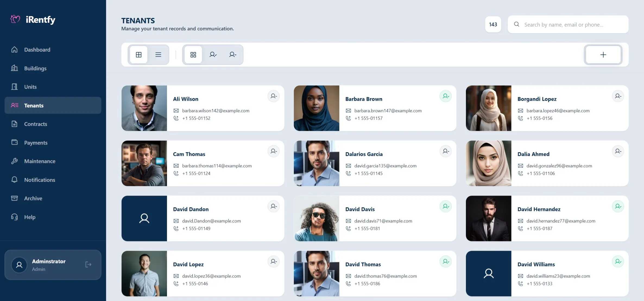This screenshot has width=644, height=301.
Task: Click the phone icon on Dalarios Garcia card
Action: click(348, 174)
